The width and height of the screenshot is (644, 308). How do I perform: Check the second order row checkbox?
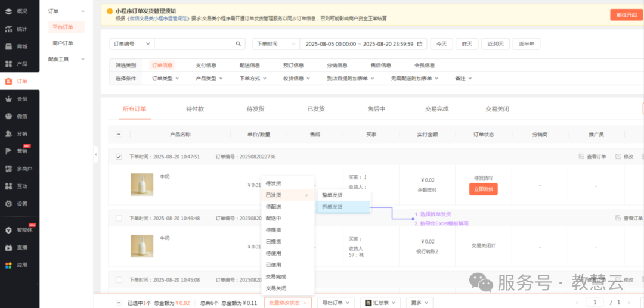coord(119,219)
